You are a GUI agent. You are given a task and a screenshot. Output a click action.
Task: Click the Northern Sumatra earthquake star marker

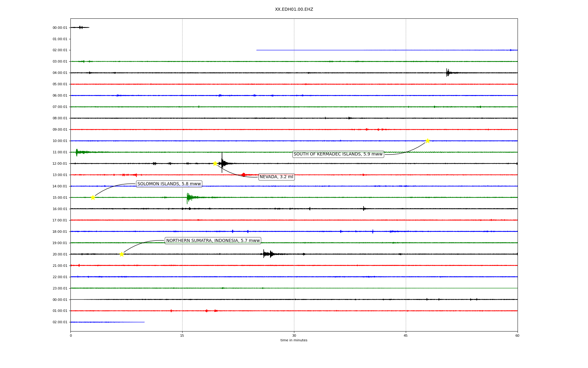point(122,254)
